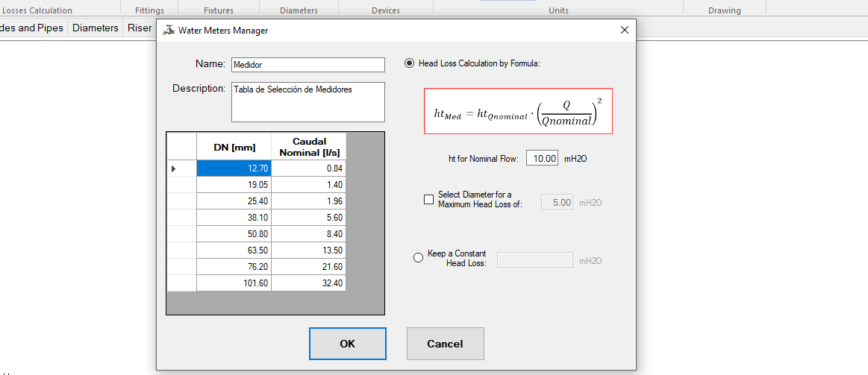Click the 5.60 nominal flow cell
This screenshot has height=375, width=868.
[x=308, y=217]
